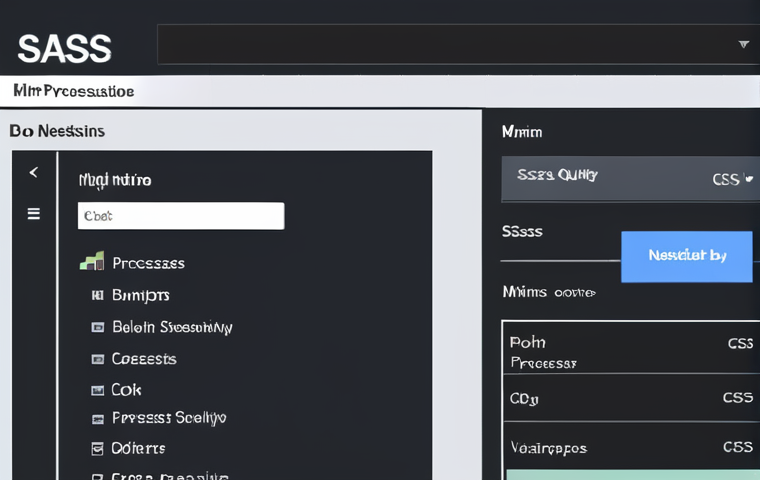Select the Voairepos row in the table
The height and width of the screenshot is (480, 760).
tap(631, 446)
